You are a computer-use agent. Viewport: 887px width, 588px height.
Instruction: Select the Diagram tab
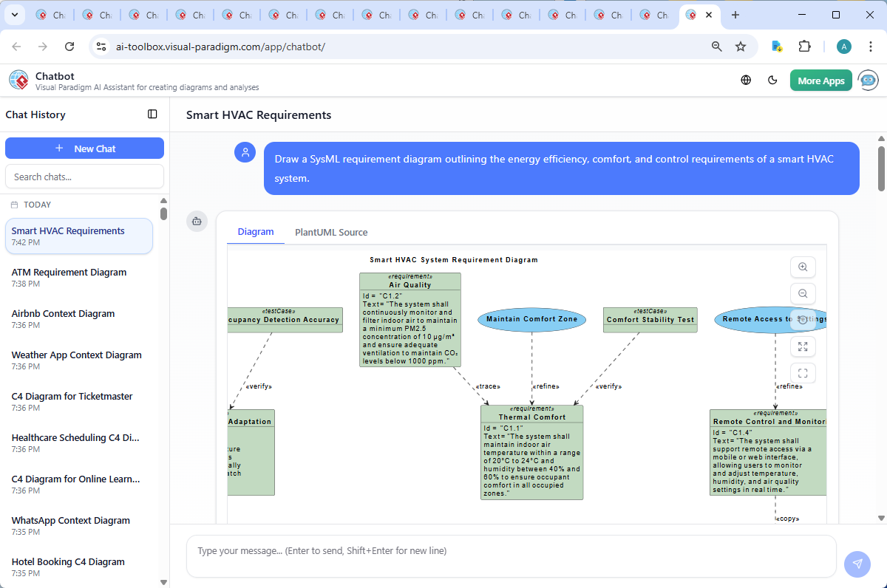point(255,232)
